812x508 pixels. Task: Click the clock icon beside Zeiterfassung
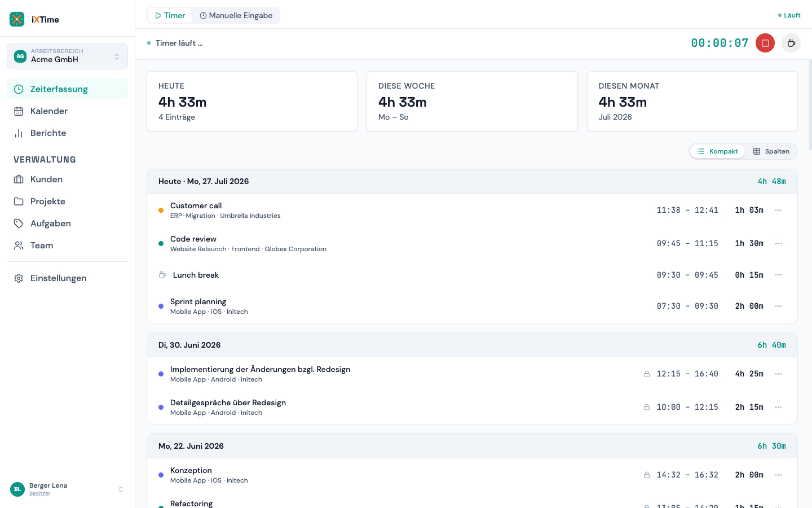tap(19, 89)
